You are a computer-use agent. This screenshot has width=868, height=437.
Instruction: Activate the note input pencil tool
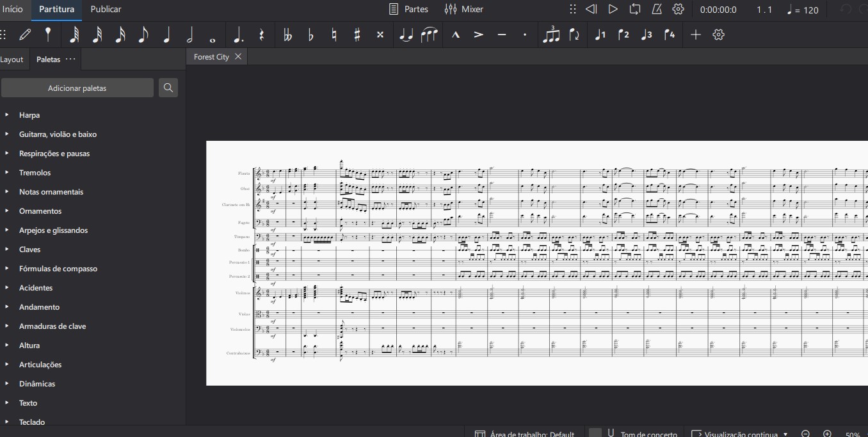click(25, 35)
